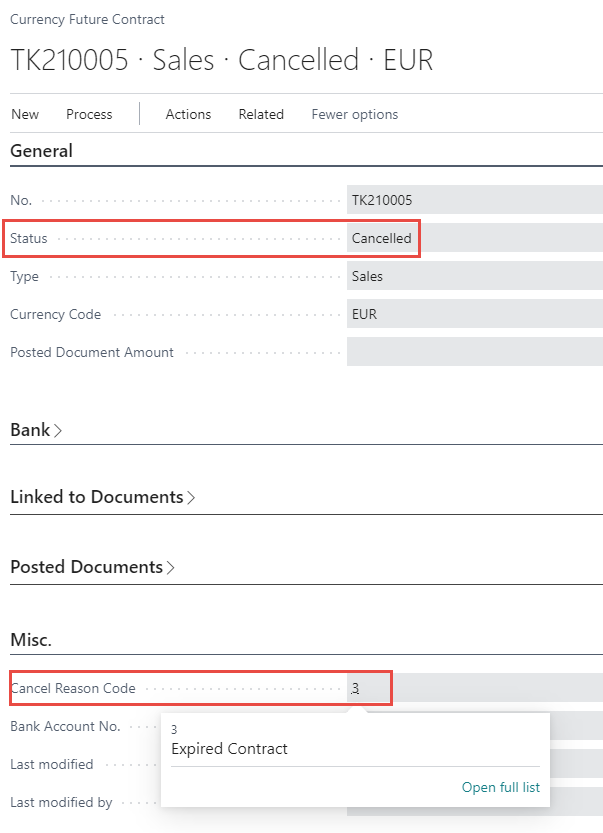Open the Process menu
The width and height of the screenshot is (603, 833).
pyautogui.click(x=89, y=114)
